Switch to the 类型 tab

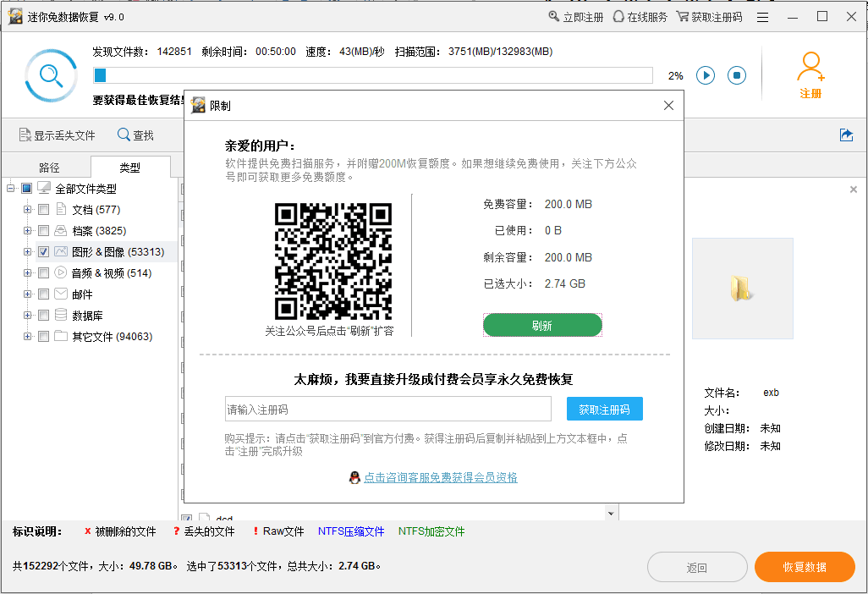point(130,167)
